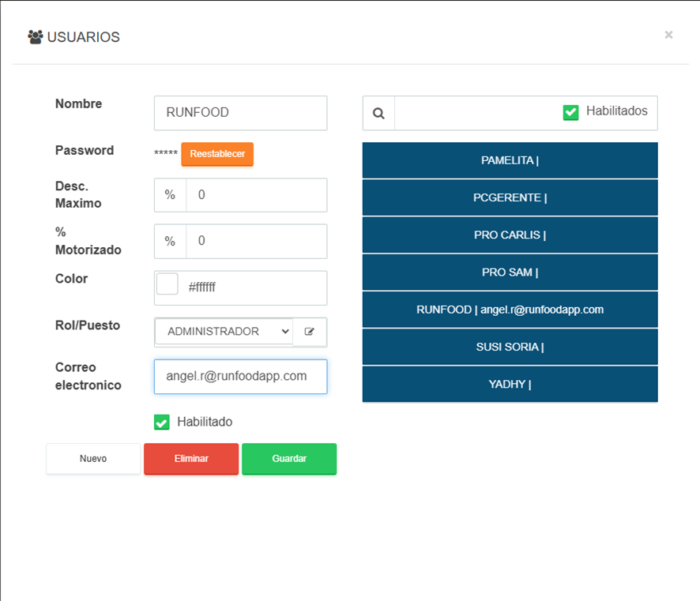Click the Reestablecer password button
700x601 pixels.
(217, 154)
